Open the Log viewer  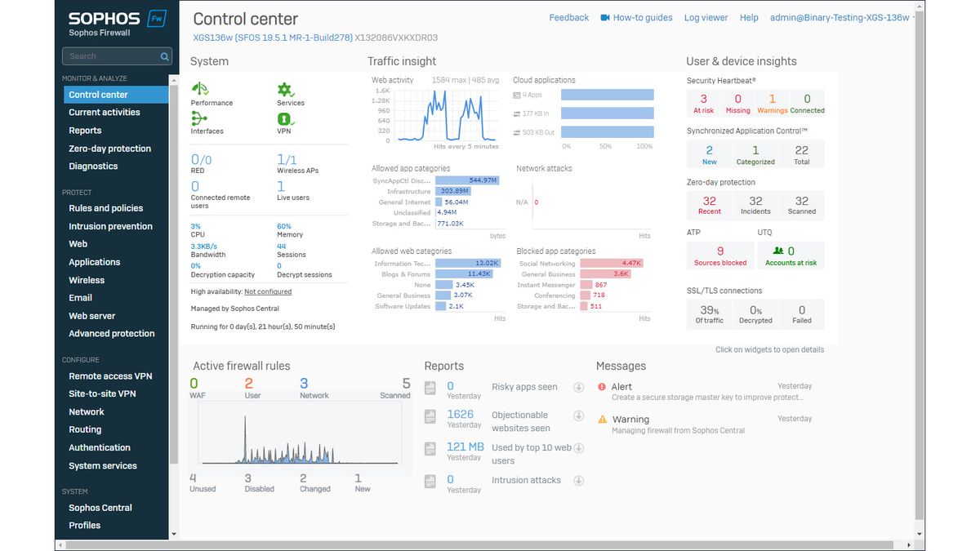pos(706,17)
